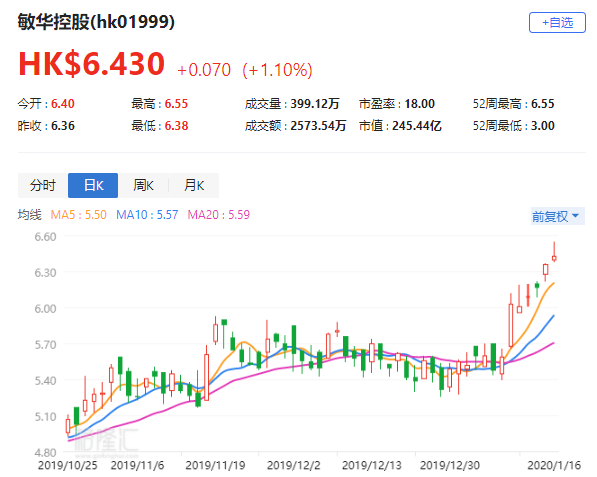
Task: Click the 最低 day low value 6.38
Action: tap(176, 126)
